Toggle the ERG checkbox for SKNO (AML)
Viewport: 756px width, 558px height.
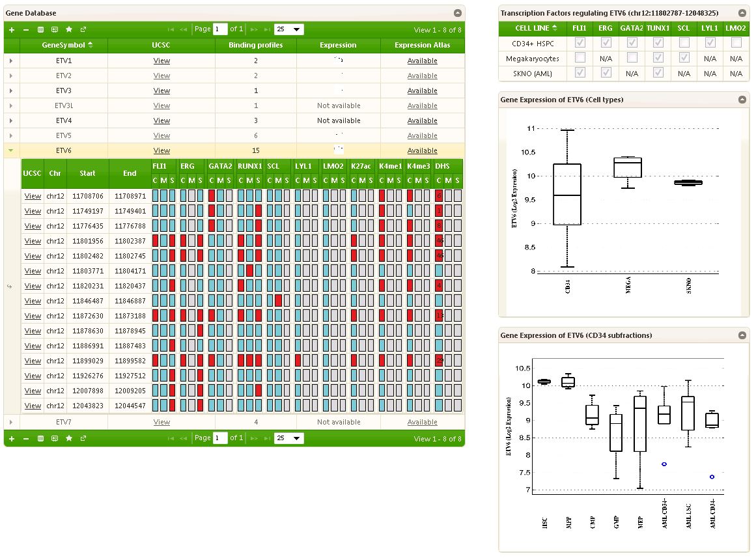point(606,73)
